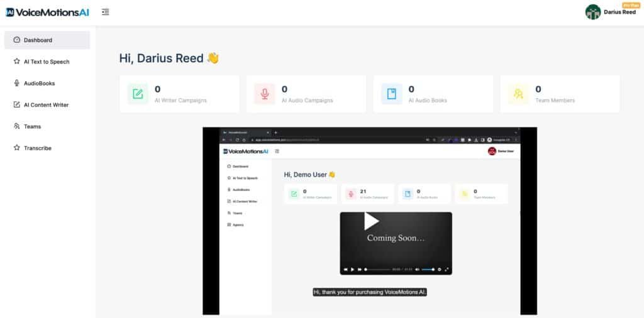Open the AI Content Writer label
This screenshot has height=318, width=644.
[x=46, y=104]
